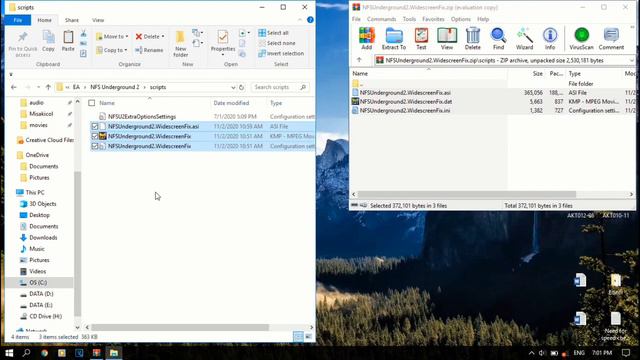
Task: Open the address bar history dropdown in Explorer
Action: pyautogui.click(x=233, y=87)
